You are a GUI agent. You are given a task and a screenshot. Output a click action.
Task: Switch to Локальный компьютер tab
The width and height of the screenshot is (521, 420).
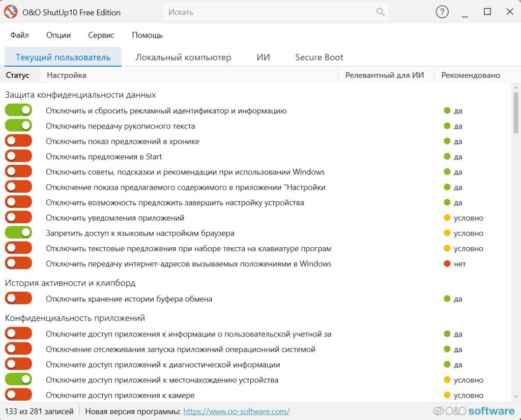[x=183, y=57]
